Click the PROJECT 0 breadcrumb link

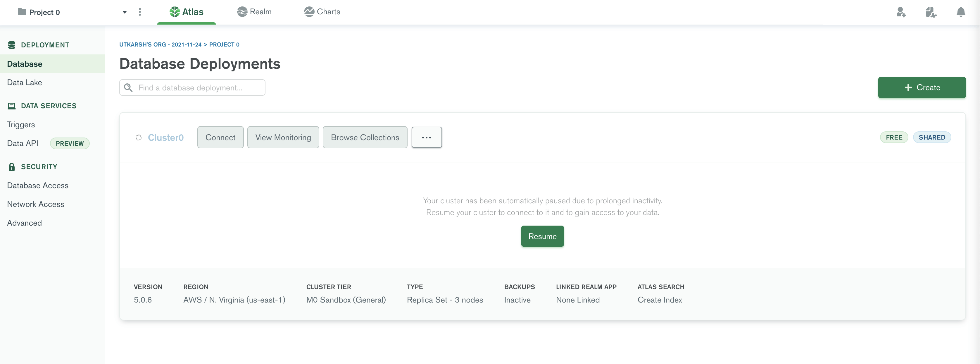[225, 44]
